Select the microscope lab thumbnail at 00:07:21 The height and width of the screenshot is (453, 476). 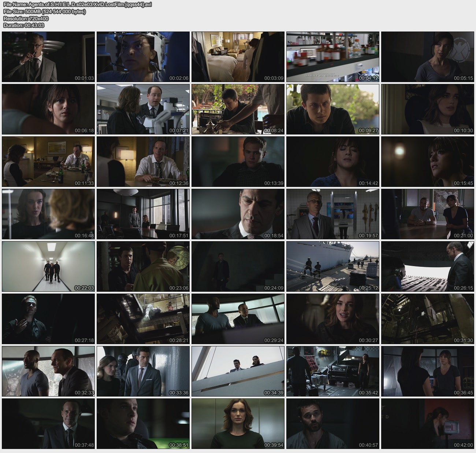point(143,109)
